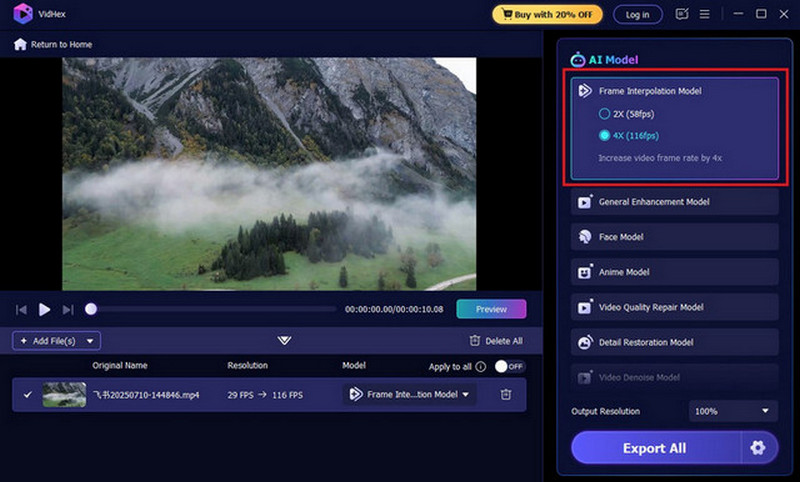Image resolution: width=800 pixels, height=482 pixels.
Task: Open the feedback icon in title bar
Action: click(682, 14)
